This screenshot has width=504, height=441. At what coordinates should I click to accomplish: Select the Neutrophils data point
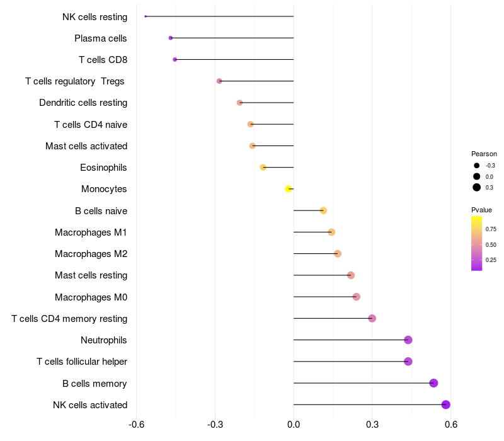click(x=408, y=340)
